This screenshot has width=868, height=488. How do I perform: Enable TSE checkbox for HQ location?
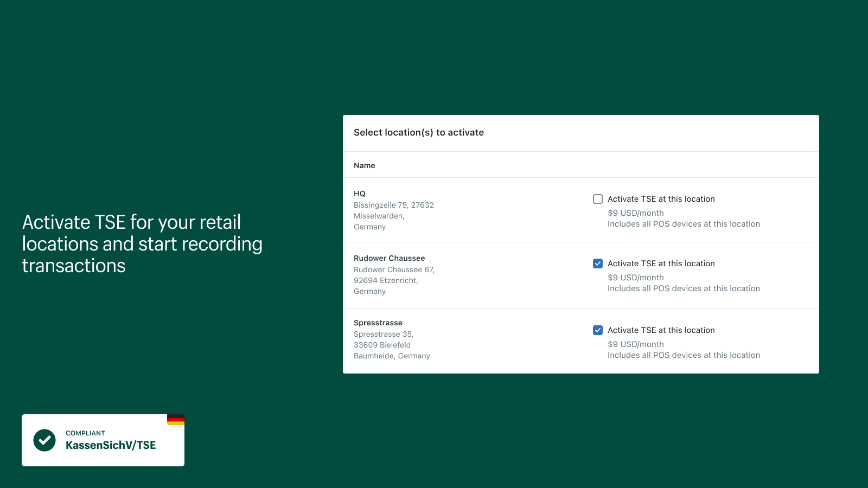[x=598, y=199]
